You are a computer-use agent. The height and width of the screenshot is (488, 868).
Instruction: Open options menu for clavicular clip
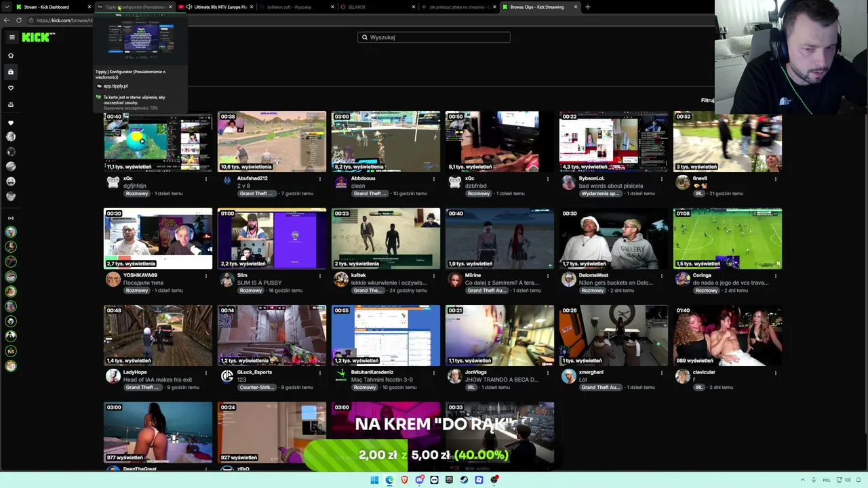tap(776, 373)
